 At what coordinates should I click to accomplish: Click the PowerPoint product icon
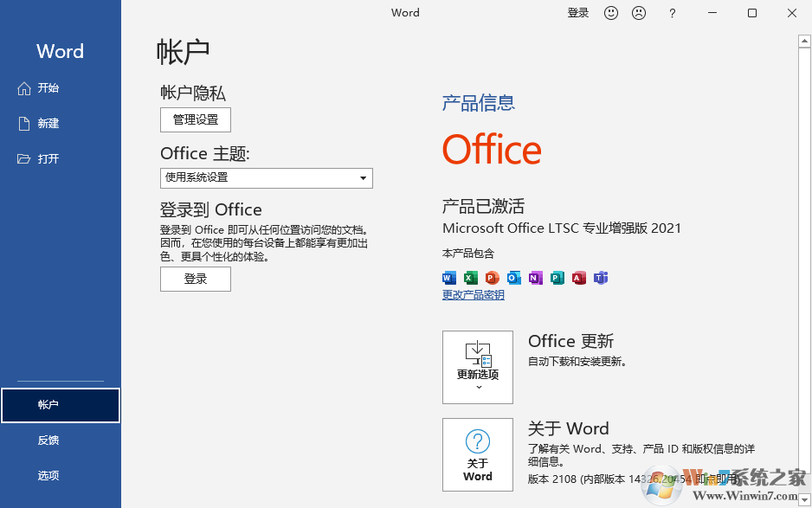(492, 278)
